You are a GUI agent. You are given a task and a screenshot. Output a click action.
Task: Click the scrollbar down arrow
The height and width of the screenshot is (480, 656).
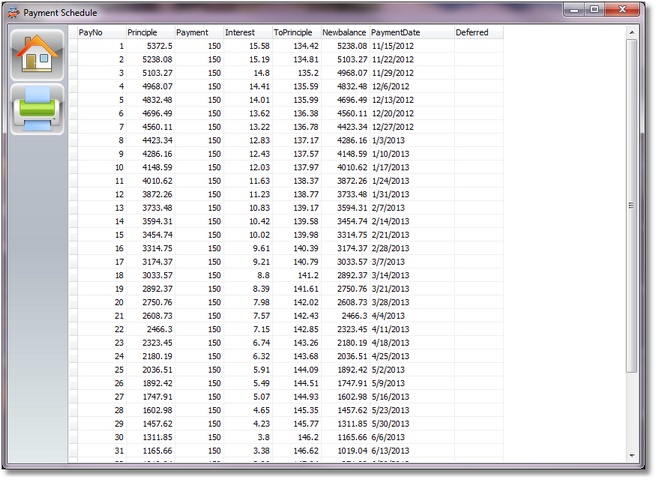click(x=631, y=456)
